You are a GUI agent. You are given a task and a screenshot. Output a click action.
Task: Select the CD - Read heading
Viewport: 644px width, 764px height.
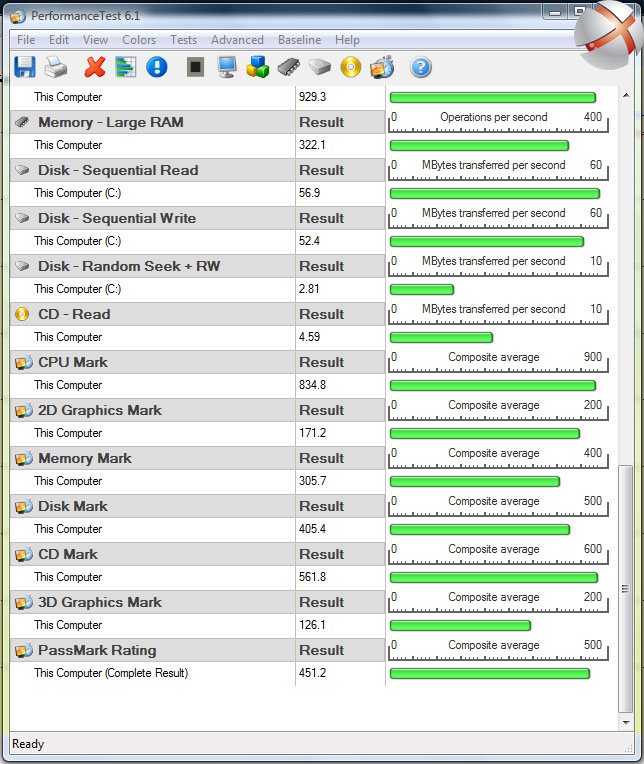coord(74,314)
